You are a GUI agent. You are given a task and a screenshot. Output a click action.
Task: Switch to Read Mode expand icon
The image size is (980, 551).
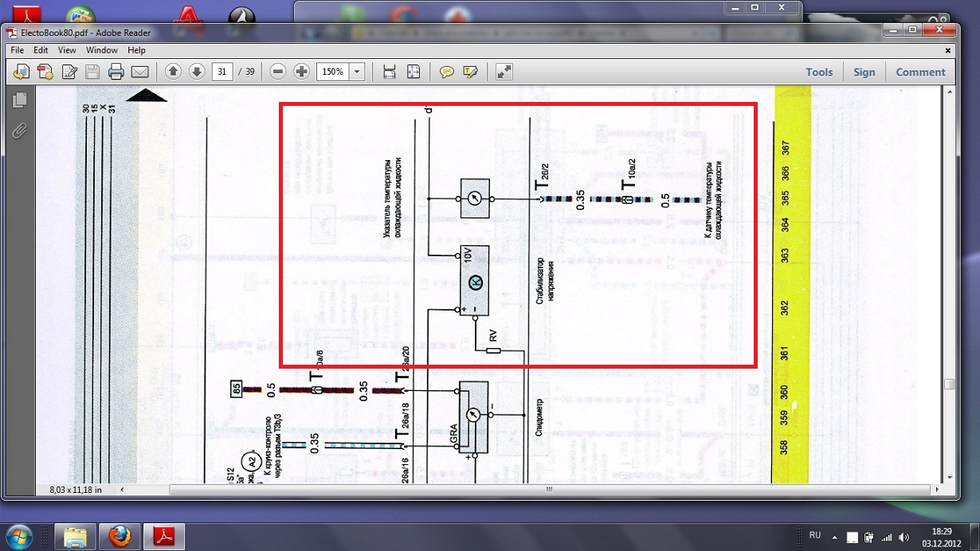[x=504, y=72]
